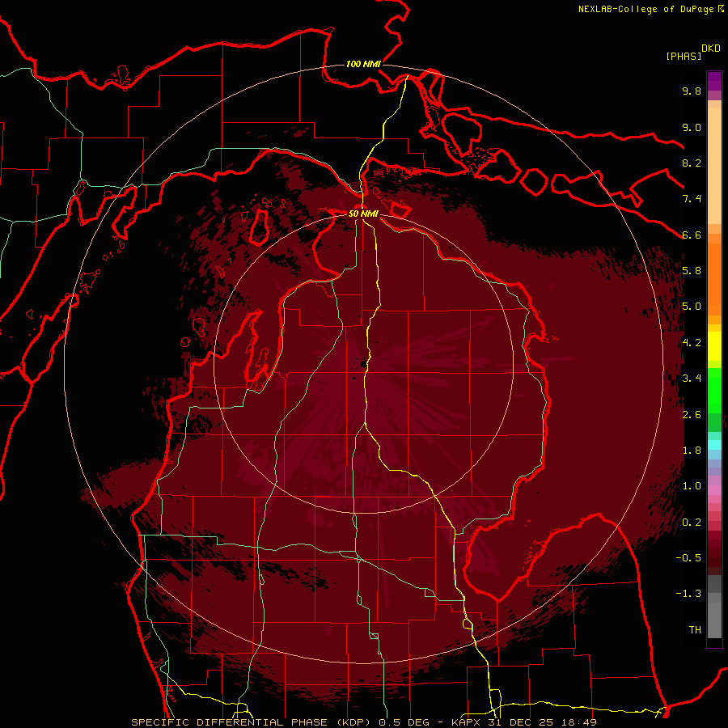Click the 100 NMI range ring label
Viewport: 728px width, 728px height.
[x=363, y=64]
